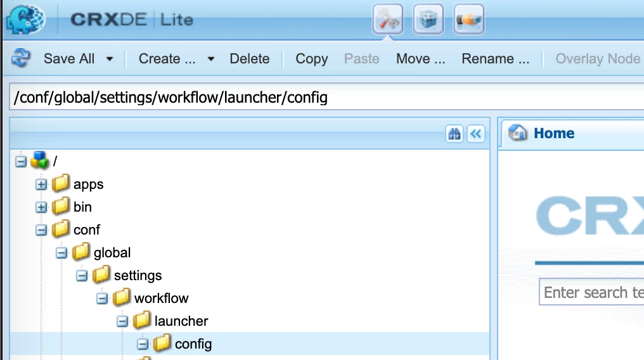This screenshot has height=360, width=644.
Task: Open the Replication plug icon in header
Action: (469, 19)
